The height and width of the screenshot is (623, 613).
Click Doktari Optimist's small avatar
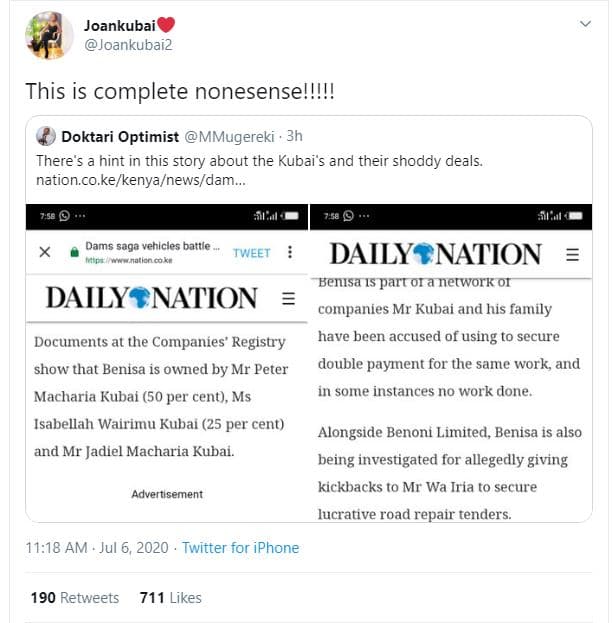click(x=46, y=136)
